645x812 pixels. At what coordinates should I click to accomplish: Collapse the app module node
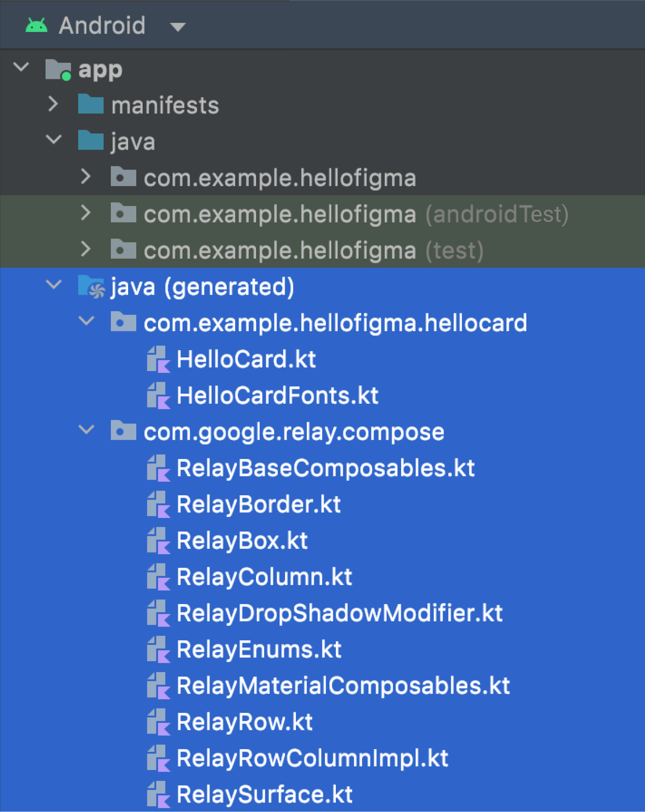click(x=21, y=67)
